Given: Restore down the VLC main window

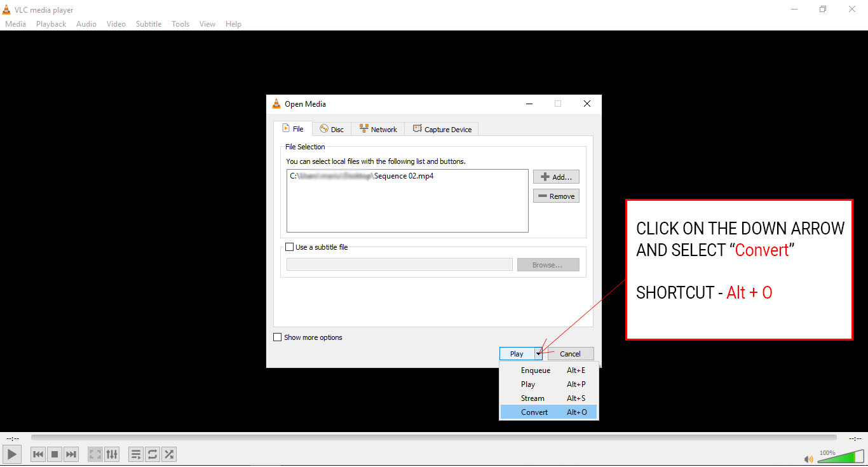Looking at the screenshot, I should click(x=823, y=9).
